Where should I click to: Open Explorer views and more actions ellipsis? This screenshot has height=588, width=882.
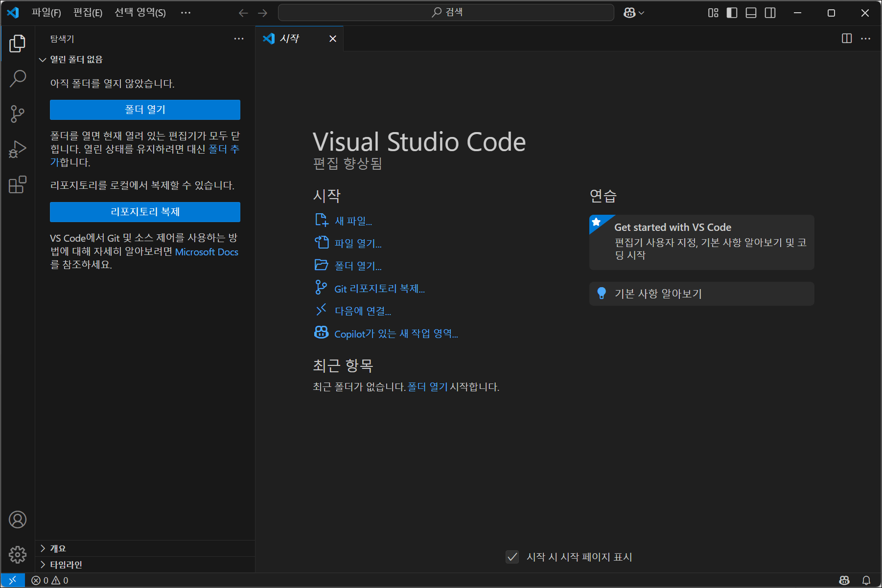pyautogui.click(x=239, y=39)
